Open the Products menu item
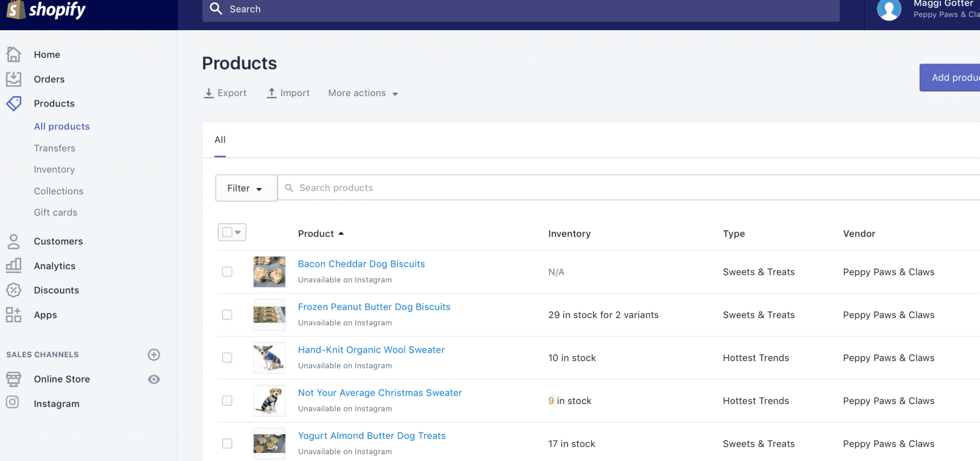This screenshot has width=980, height=461. click(54, 103)
